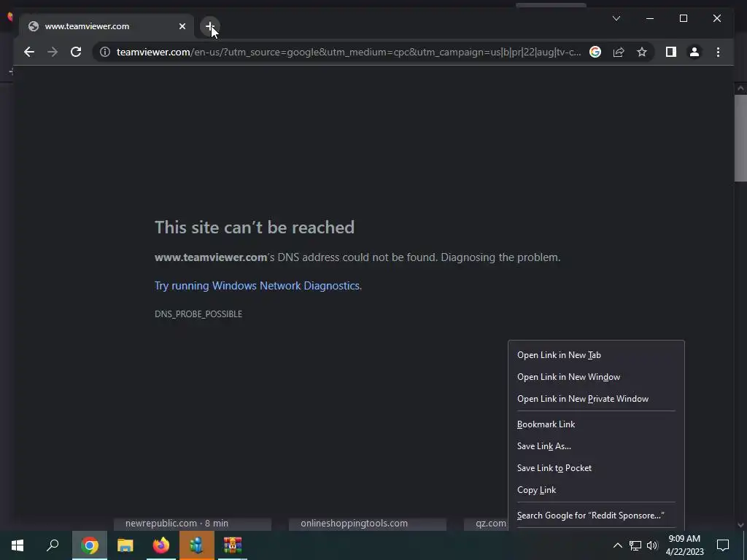Viewport: 747px width, 560px height.
Task: Open the Chrome three-dot menu
Action: tap(718, 52)
